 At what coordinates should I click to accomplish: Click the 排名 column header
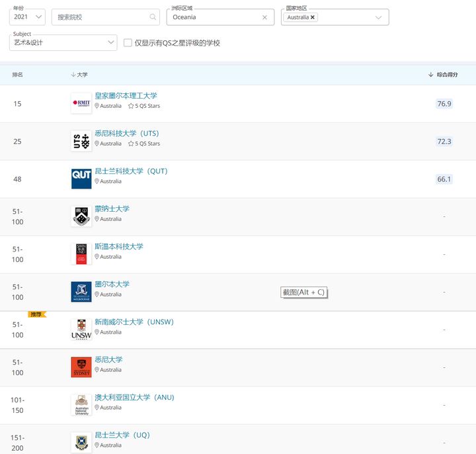coord(17,74)
